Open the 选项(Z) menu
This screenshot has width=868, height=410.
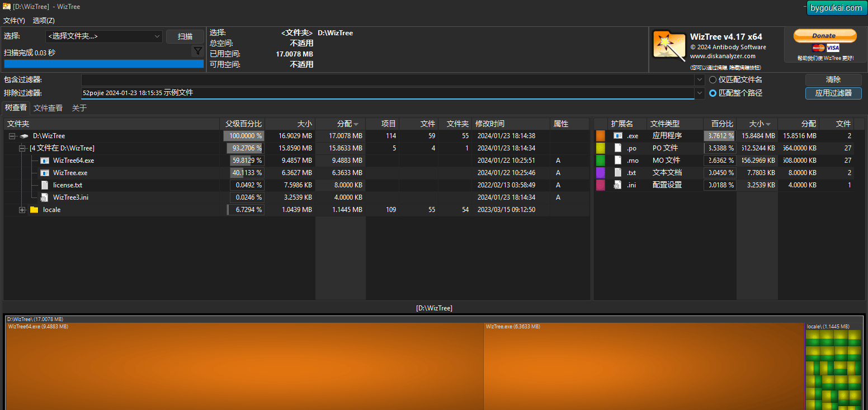[44, 21]
